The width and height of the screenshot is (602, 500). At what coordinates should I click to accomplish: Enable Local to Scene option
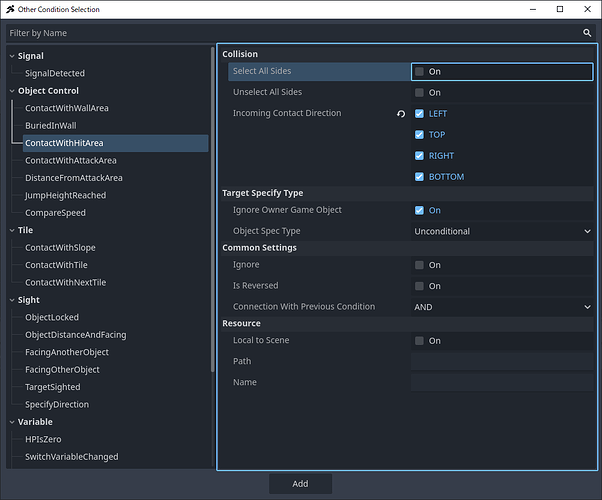(x=420, y=341)
